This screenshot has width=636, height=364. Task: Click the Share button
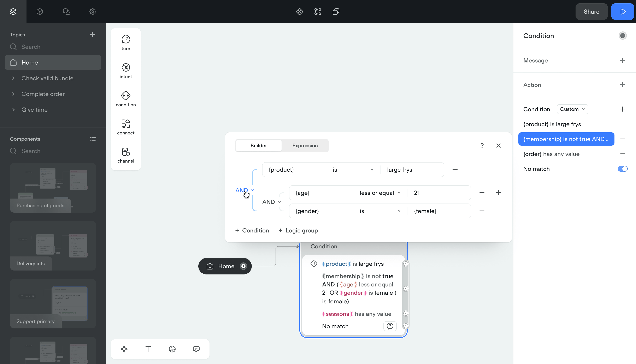[591, 12]
